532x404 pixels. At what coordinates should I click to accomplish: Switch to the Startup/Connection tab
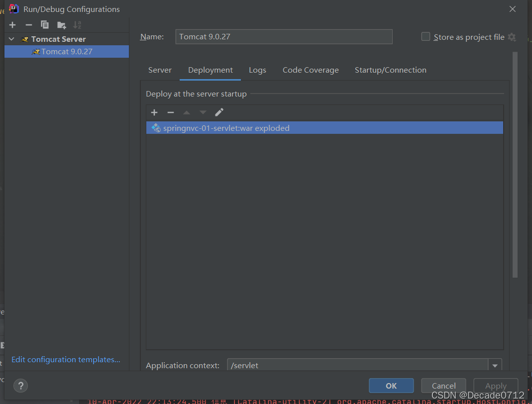391,70
